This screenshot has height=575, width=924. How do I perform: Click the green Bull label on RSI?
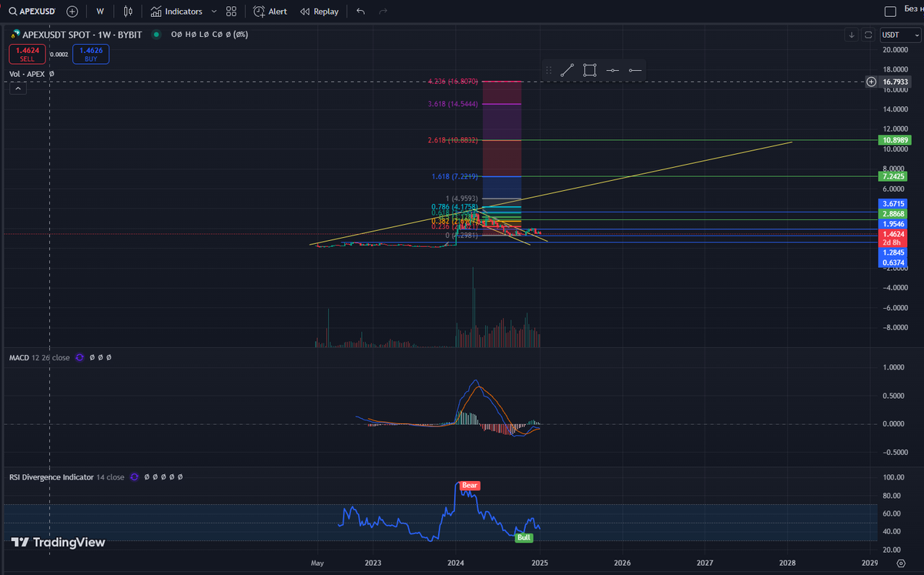[x=524, y=537]
